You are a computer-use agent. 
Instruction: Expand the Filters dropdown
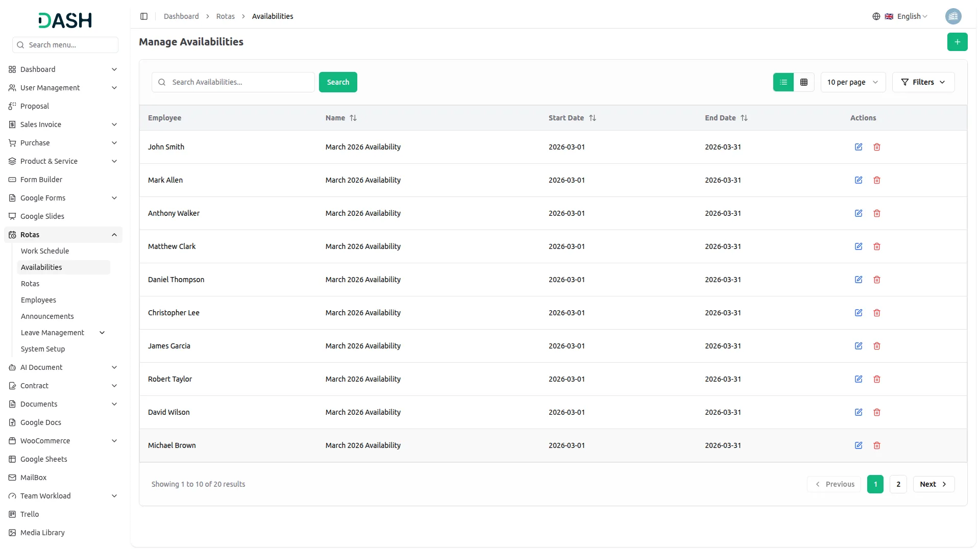tap(923, 82)
